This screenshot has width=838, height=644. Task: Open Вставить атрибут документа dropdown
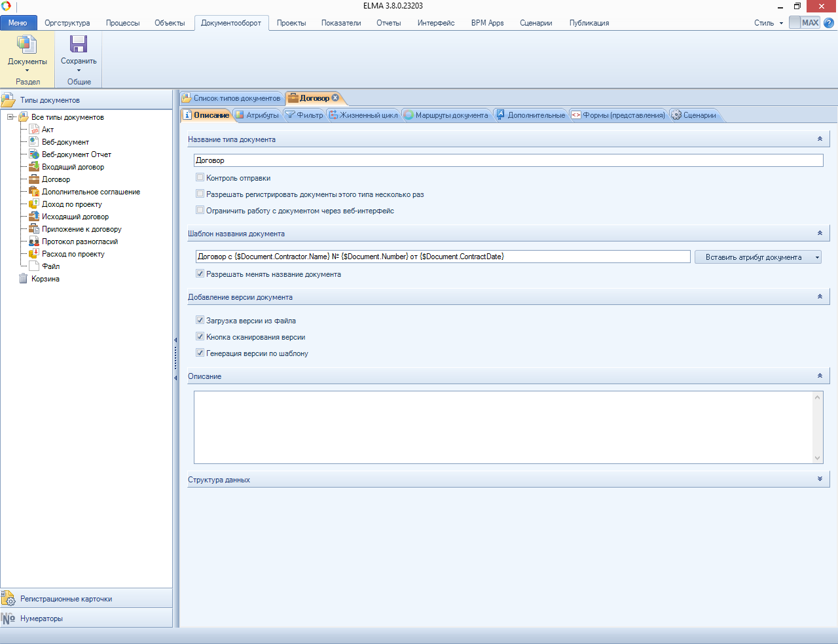click(x=757, y=257)
